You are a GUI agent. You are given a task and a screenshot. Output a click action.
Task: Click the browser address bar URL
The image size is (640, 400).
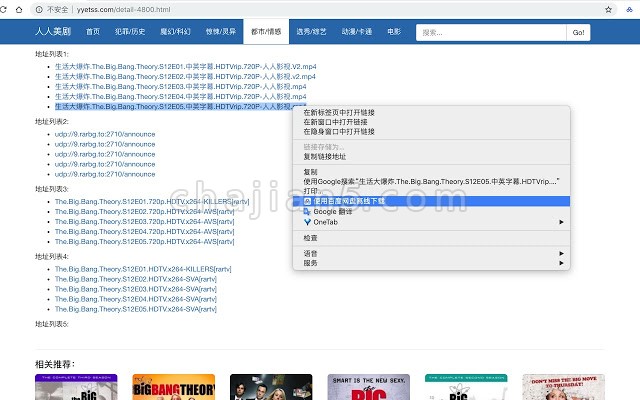coord(124,9)
